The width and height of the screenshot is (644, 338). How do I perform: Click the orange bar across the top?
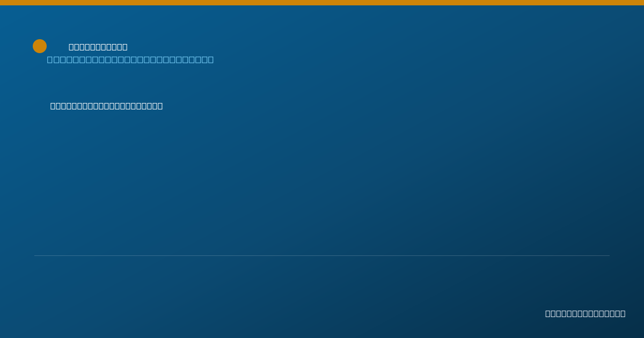[x=322, y=3]
